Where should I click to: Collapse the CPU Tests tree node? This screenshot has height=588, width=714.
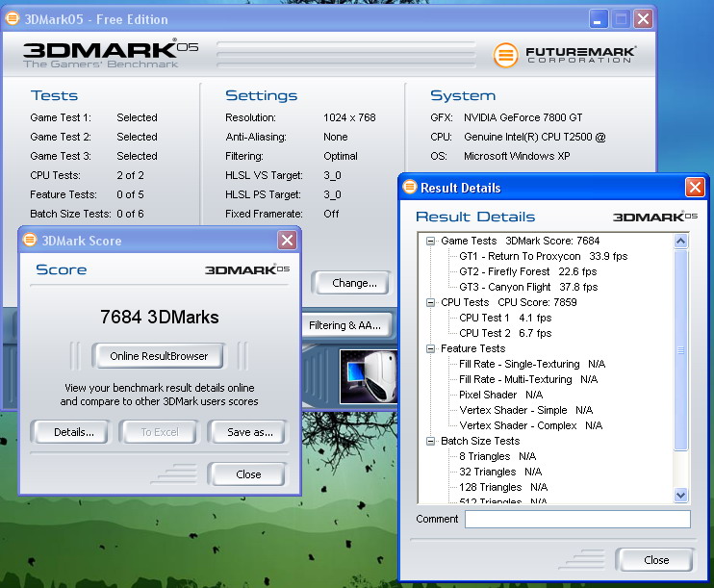430,302
